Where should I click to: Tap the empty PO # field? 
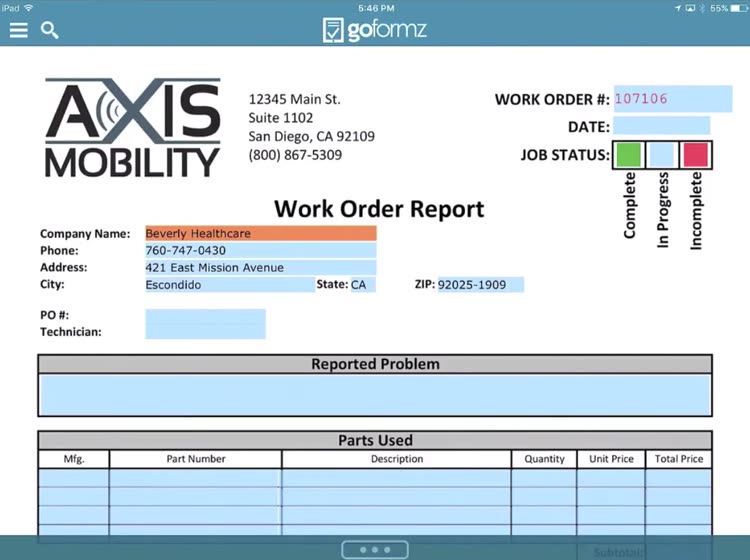(x=205, y=316)
